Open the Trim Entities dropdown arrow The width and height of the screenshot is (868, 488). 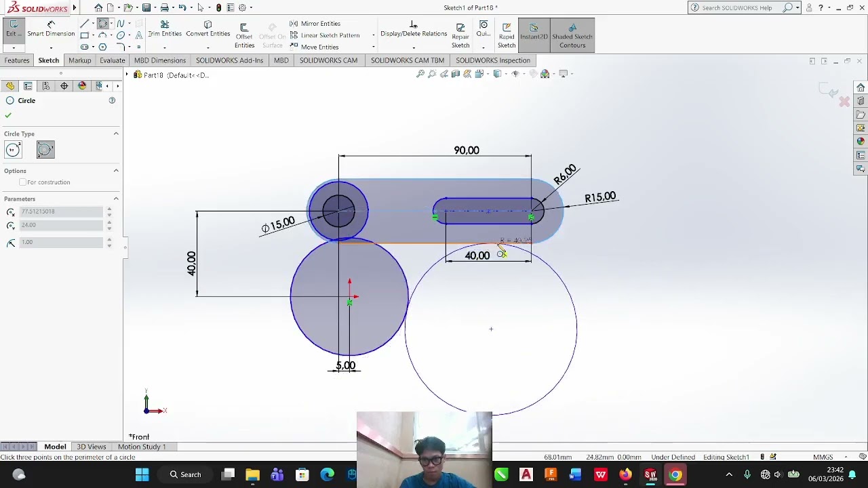(x=165, y=47)
